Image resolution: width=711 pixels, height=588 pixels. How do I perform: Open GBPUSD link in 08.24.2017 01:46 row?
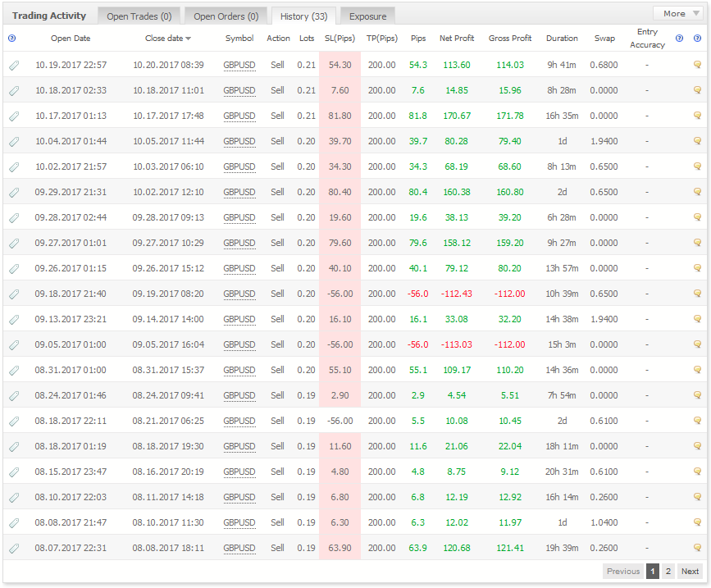[x=239, y=396]
